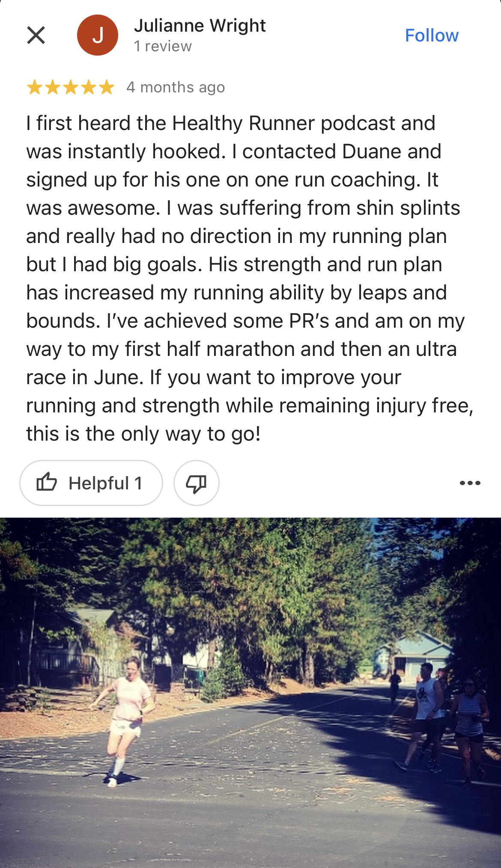501x868 pixels.
Task: Click the 4 months ago timestamp
Action: (176, 87)
